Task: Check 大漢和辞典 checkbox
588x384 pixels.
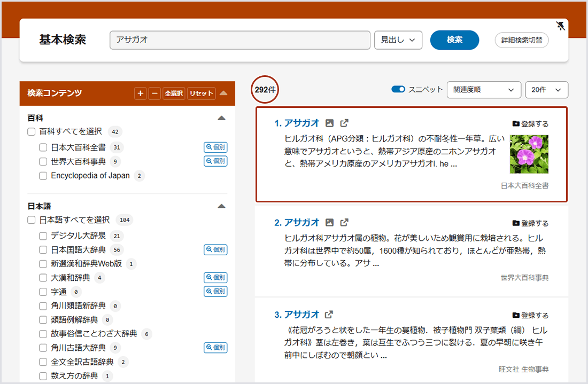Action: [x=43, y=278]
